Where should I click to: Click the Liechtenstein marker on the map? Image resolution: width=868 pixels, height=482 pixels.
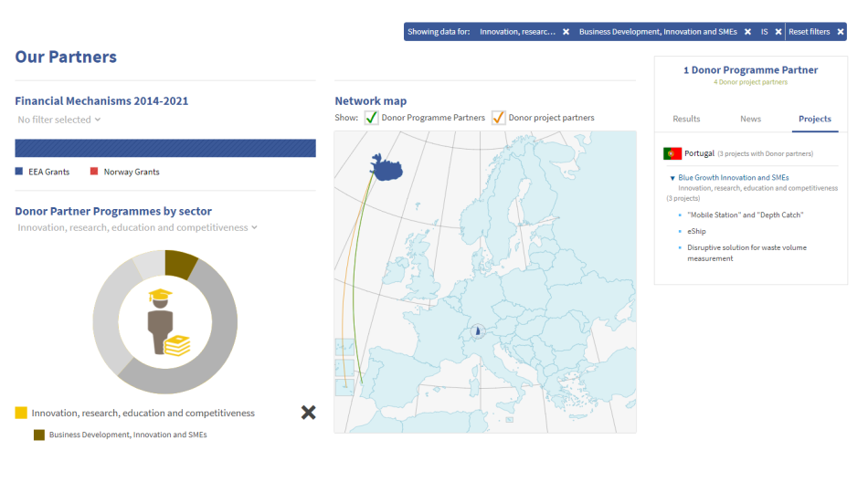click(475, 332)
